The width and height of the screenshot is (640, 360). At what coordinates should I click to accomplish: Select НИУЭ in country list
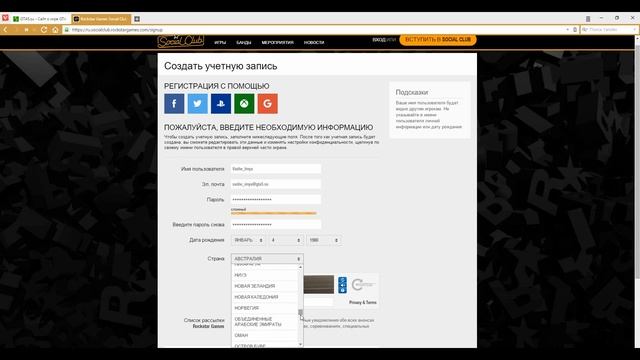pyautogui.click(x=264, y=275)
